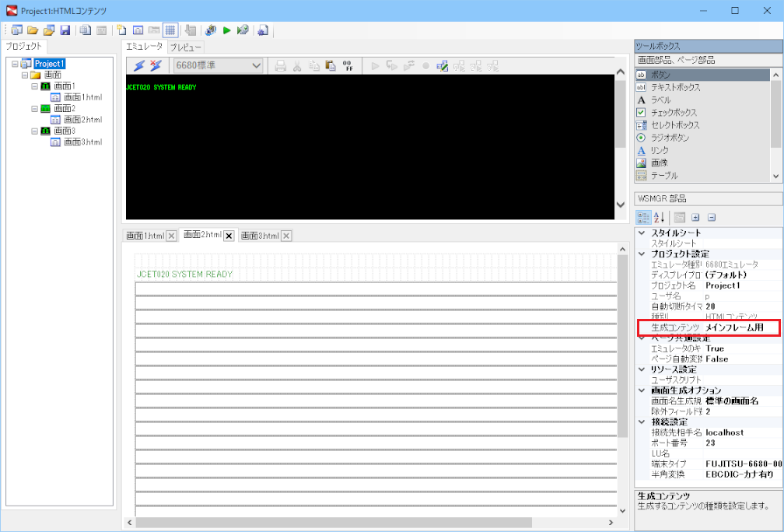784x532 pixels.
Task: Collapse the 画面 folder node
Action: point(25,75)
